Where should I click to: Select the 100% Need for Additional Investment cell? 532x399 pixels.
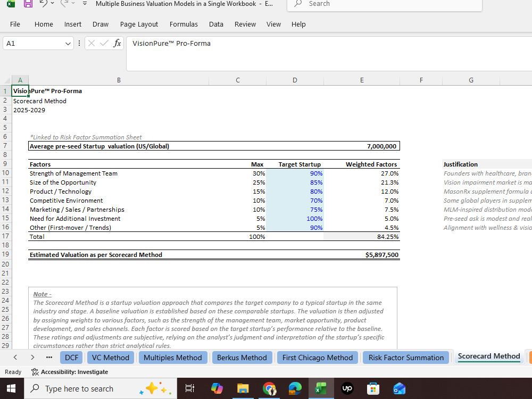[x=295, y=219]
